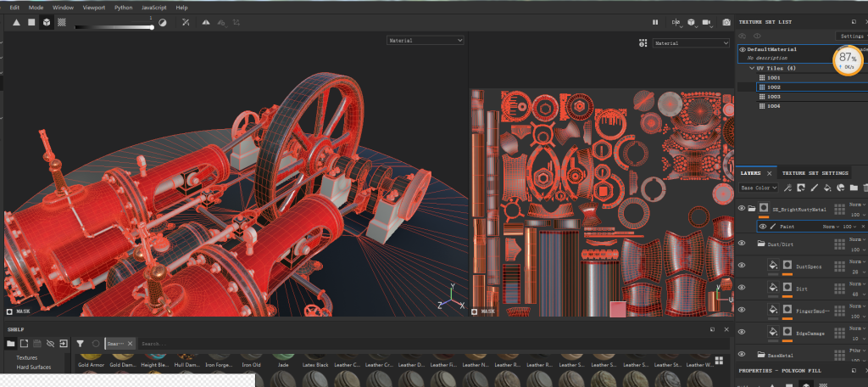Click the screenshot camera icon
868x387 pixels.
click(x=726, y=23)
